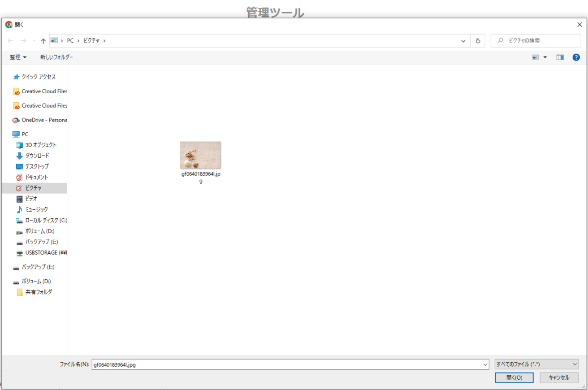Click 新しいフォルダー (New Folder) in toolbar
588x390 pixels.
tap(56, 57)
